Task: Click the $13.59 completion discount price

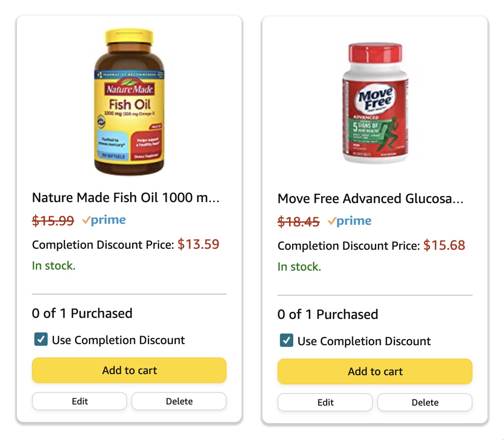Action: coord(198,244)
